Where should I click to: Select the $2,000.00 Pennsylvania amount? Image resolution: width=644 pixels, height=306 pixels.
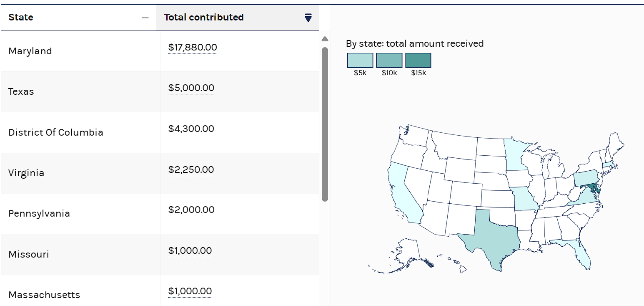[191, 210]
